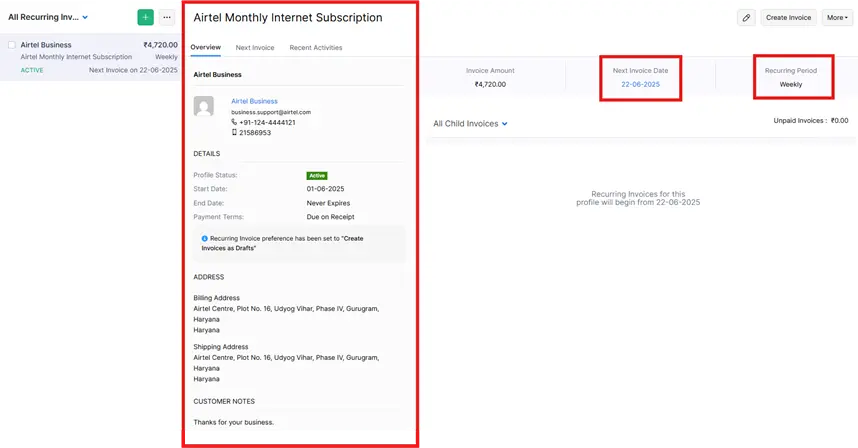Click the ACTIVE status label in the list
858x448 pixels.
[x=32, y=70]
